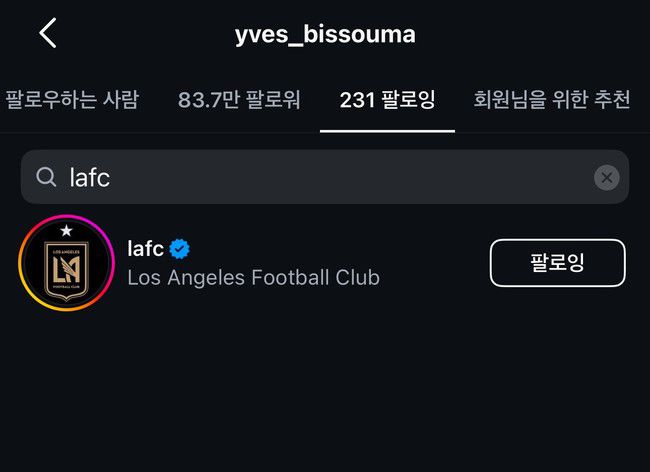Tap the blue verified badge beside lafc
Image resolution: width=650 pixels, height=472 pixels.
pos(180,249)
